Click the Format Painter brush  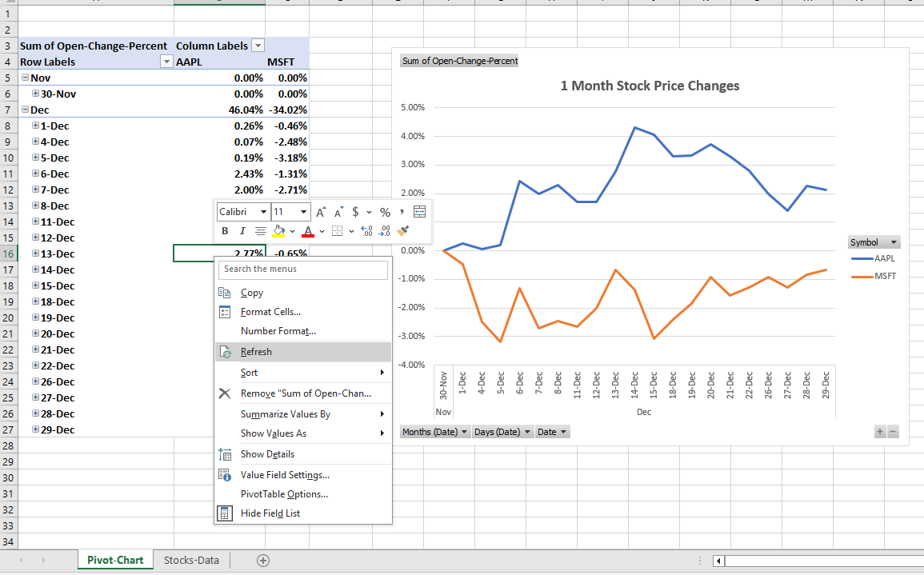[x=403, y=231]
